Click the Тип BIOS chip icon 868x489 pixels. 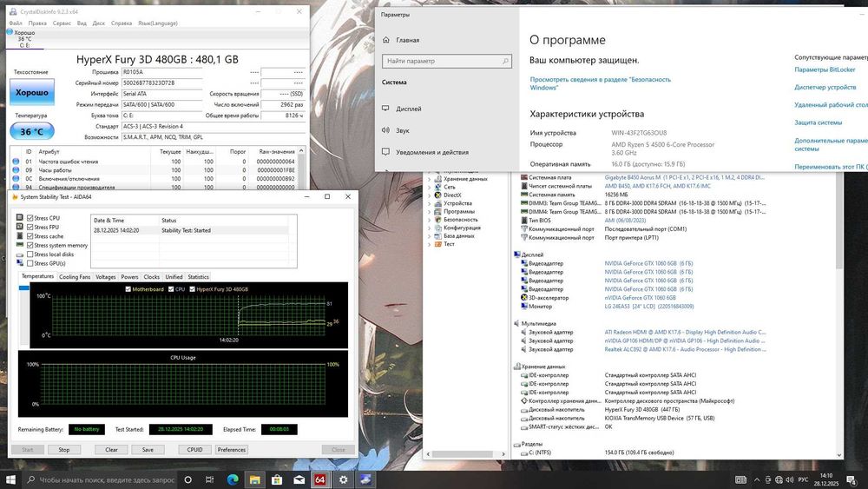click(x=524, y=220)
